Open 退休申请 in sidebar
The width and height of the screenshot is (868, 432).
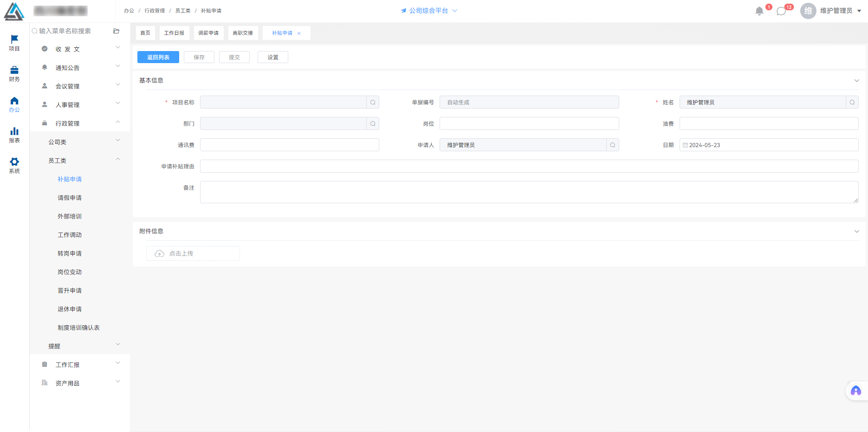70,309
